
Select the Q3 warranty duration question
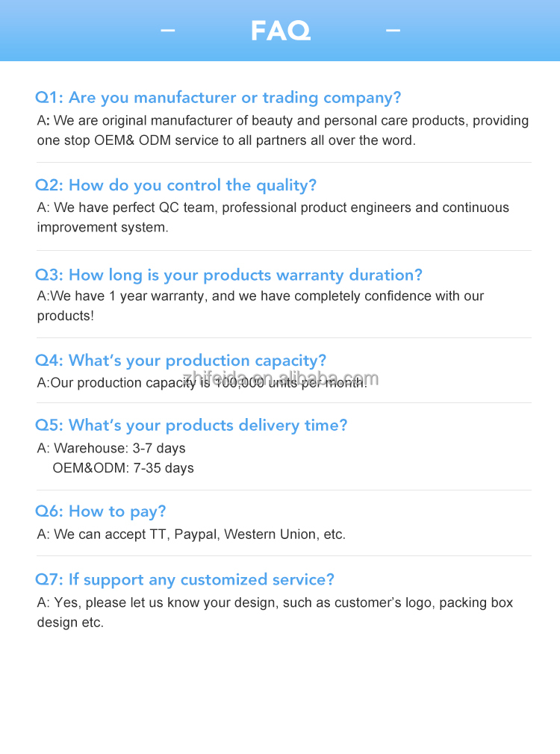click(x=228, y=275)
